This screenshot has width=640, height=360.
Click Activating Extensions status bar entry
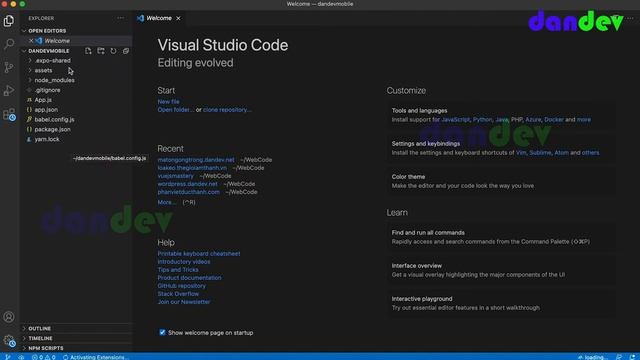95,357
